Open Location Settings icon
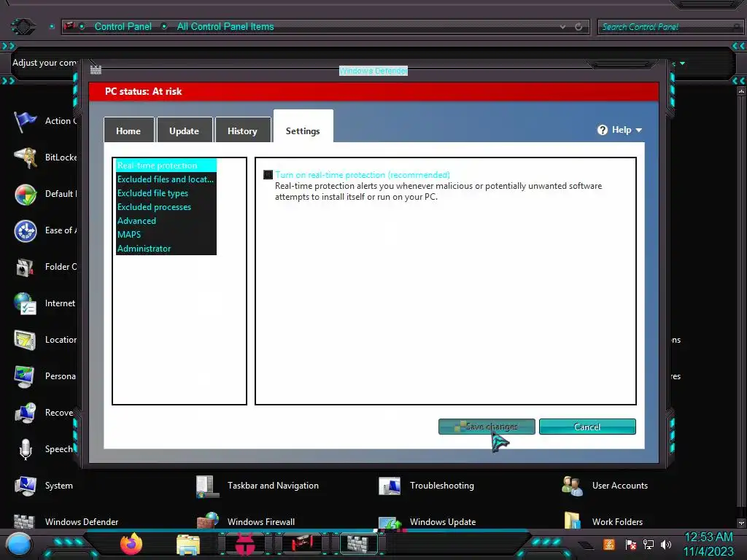The image size is (747, 560). coord(25,340)
